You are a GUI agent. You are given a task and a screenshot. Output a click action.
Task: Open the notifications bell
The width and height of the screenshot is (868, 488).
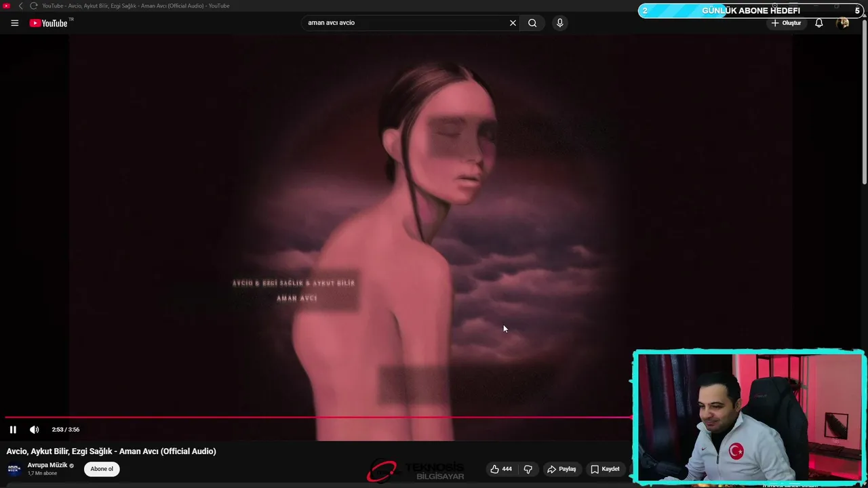coord(819,23)
